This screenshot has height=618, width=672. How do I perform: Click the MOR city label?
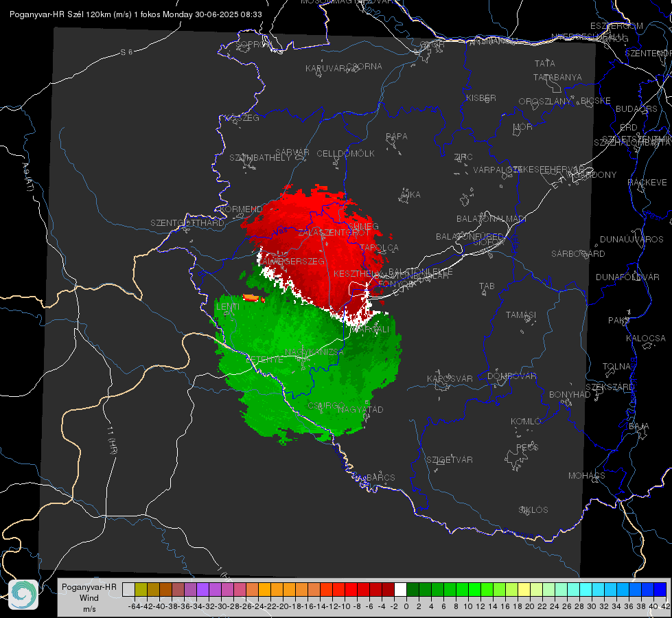point(523,126)
